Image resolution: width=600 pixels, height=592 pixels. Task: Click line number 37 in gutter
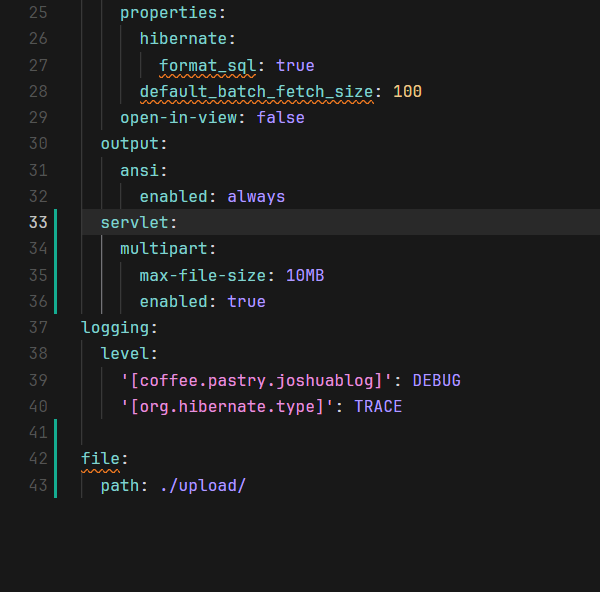38,328
